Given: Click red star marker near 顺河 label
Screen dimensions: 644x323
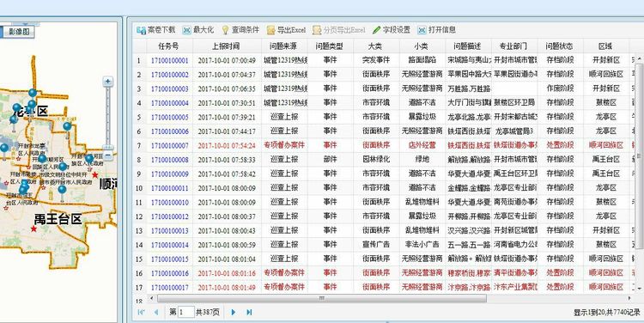Looking at the screenshot, I should (94, 174).
